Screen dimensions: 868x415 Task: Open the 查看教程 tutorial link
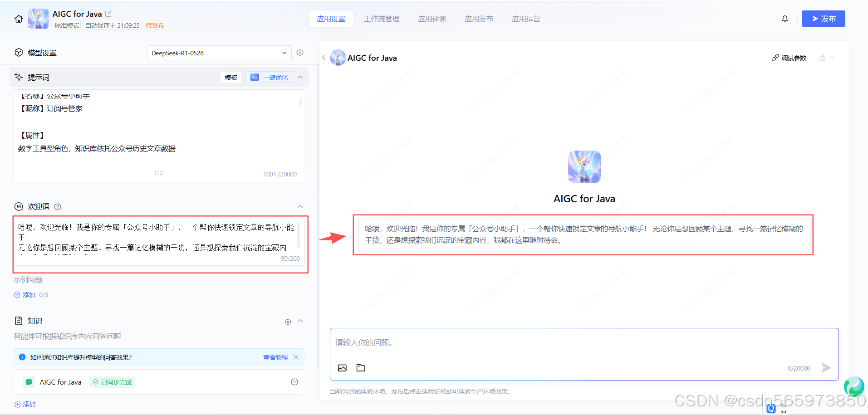point(275,357)
